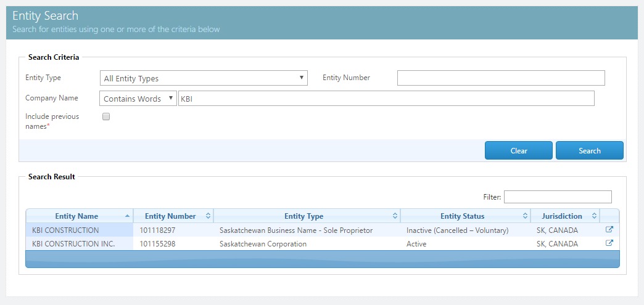Sort by Entity Number column arrows
The height and width of the screenshot is (305, 644).
tap(208, 216)
